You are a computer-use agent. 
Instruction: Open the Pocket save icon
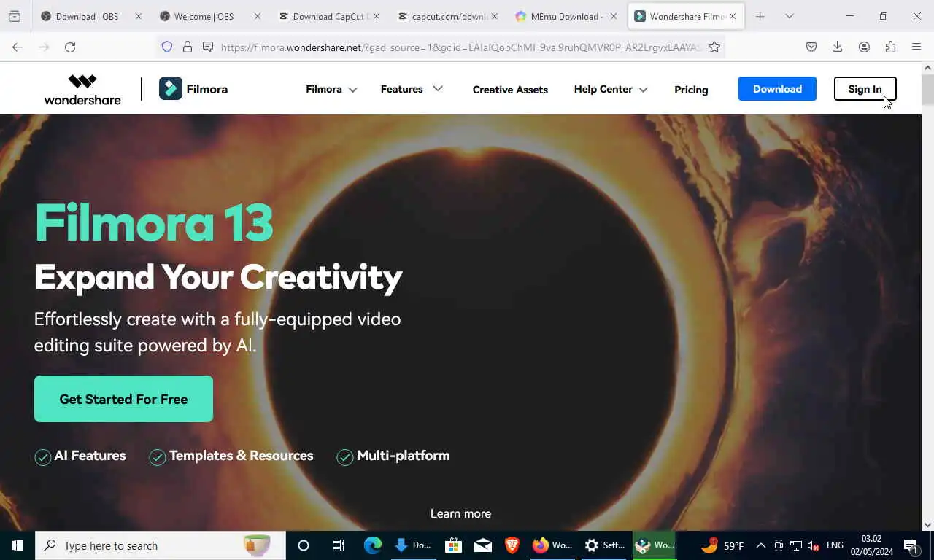pyautogui.click(x=811, y=47)
